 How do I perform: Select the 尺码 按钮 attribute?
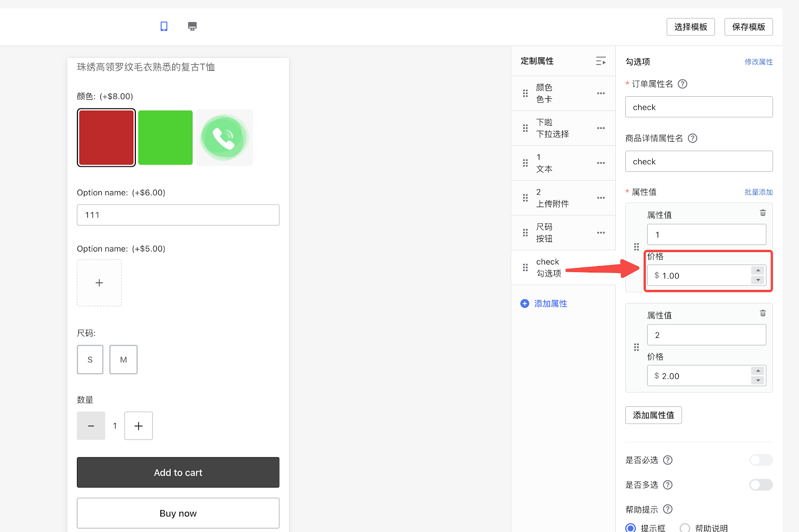(563, 233)
